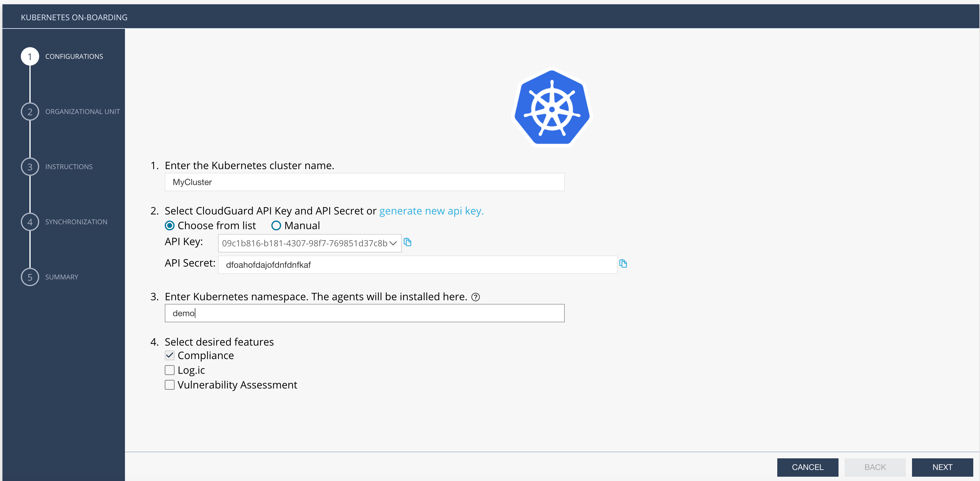The height and width of the screenshot is (481, 980).
Task: Select step 2 circle icon
Action: pyautogui.click(x=30, y=112)
